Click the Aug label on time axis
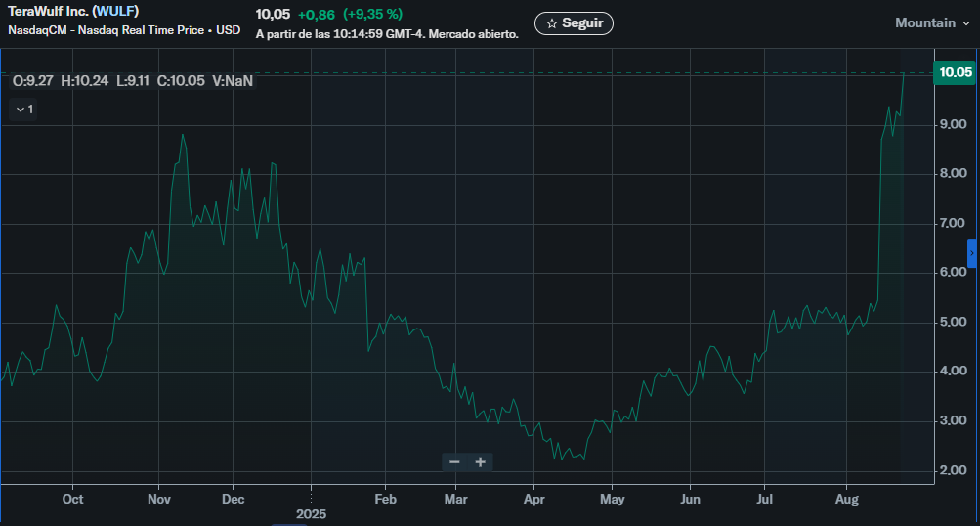The image size is (980, 526). 847,499
